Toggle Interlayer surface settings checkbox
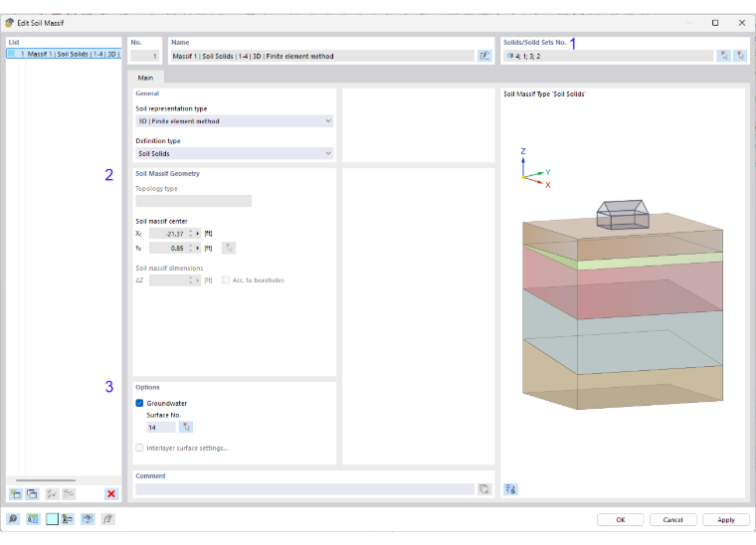Image resolution: width=756 pixels, height=545 pixels. point(139,448)
